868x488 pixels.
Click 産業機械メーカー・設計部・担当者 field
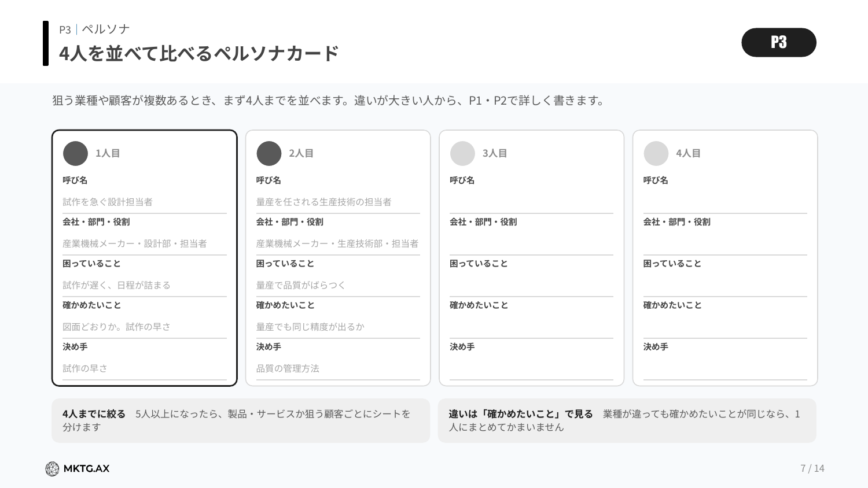pyautogui.click(x=145, y=244)
